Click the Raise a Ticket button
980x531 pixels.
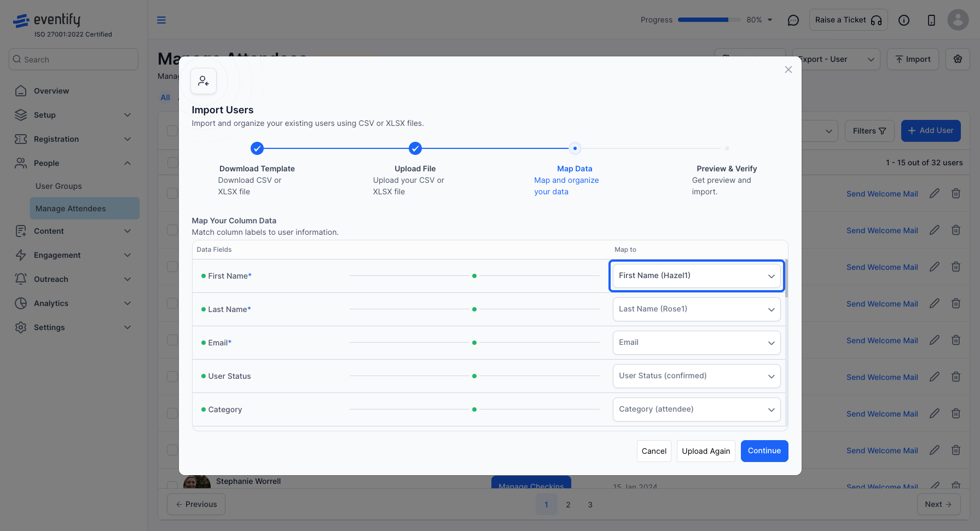tap(849, 20)
